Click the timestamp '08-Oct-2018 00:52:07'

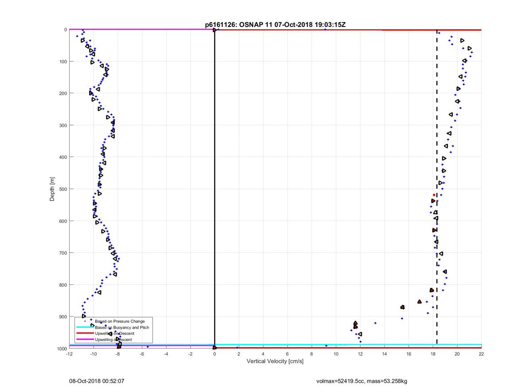(96, 381)
